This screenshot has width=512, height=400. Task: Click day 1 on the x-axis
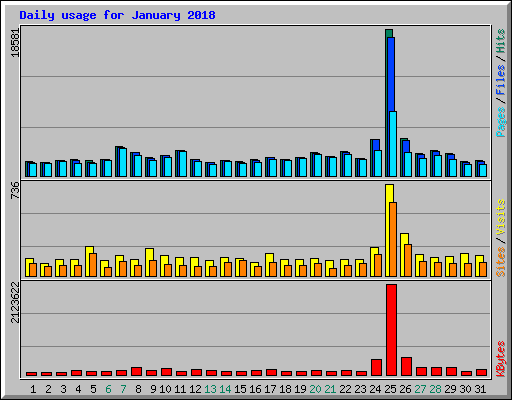point(33,389)
